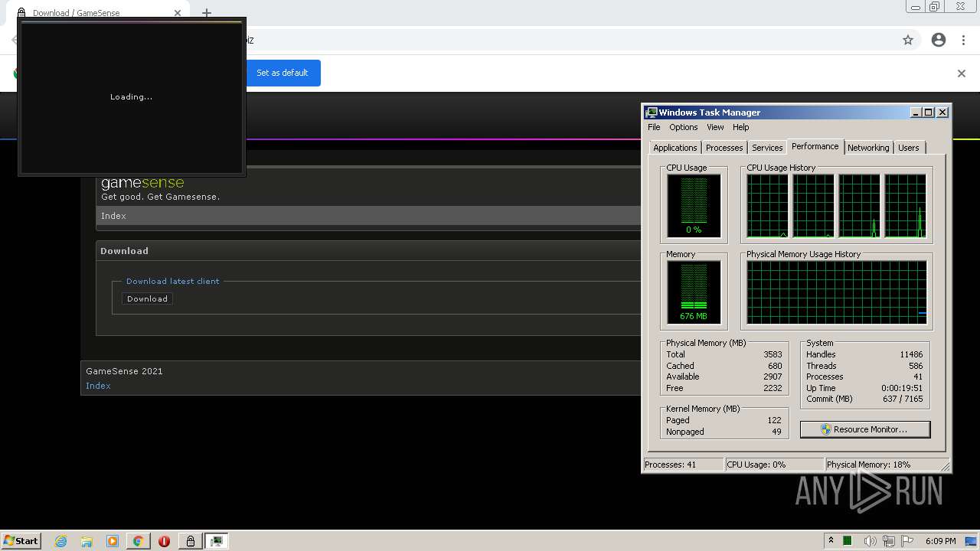Open Chrome three-dot menu
The width and height of the screenshot is (980, 551).
coord(963,40)
